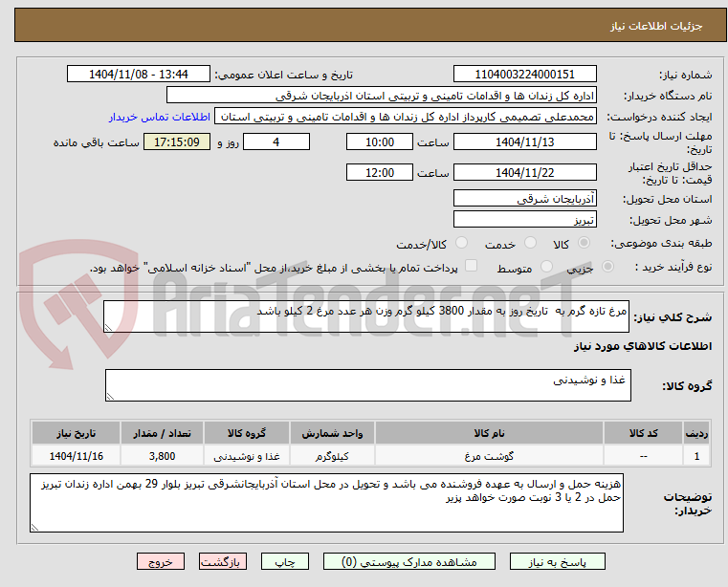Click the نام کالا column header
This screenshot has width=728, height=587.
[489, 433]
